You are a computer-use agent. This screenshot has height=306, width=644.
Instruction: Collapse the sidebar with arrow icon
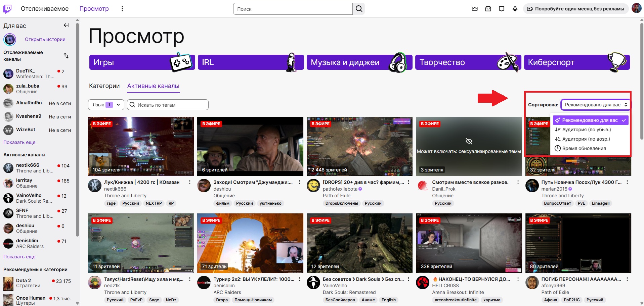click(x=67, y=25)
